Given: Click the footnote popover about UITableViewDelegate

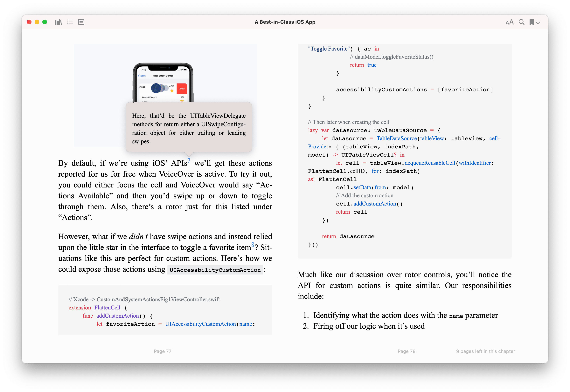Looking at the screenshot, I should click(x=189, y=128).
